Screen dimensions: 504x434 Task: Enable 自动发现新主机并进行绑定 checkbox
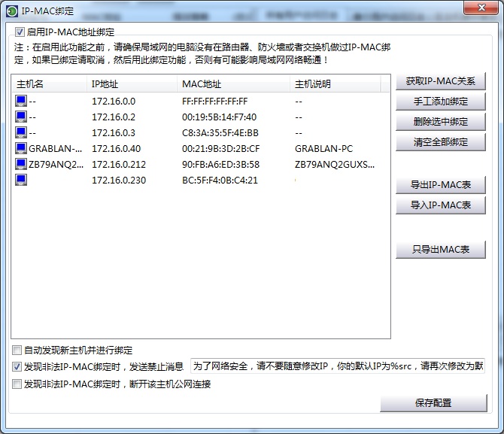pyautogui.click(x=17, y=350)
